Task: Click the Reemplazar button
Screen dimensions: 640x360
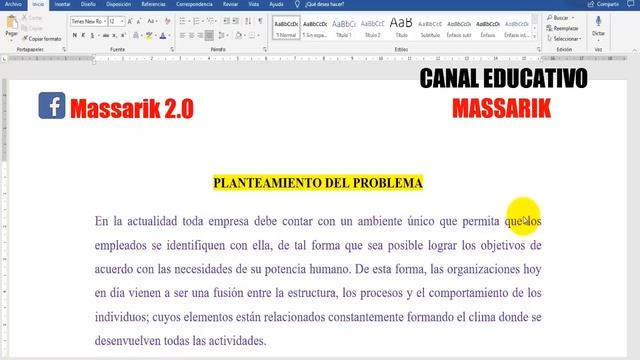Action: pyautogui.click(x=562, y=28)
